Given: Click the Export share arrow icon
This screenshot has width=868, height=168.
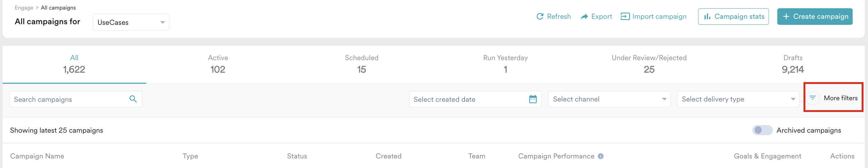Looking at the screenshot, I should 584,17.
